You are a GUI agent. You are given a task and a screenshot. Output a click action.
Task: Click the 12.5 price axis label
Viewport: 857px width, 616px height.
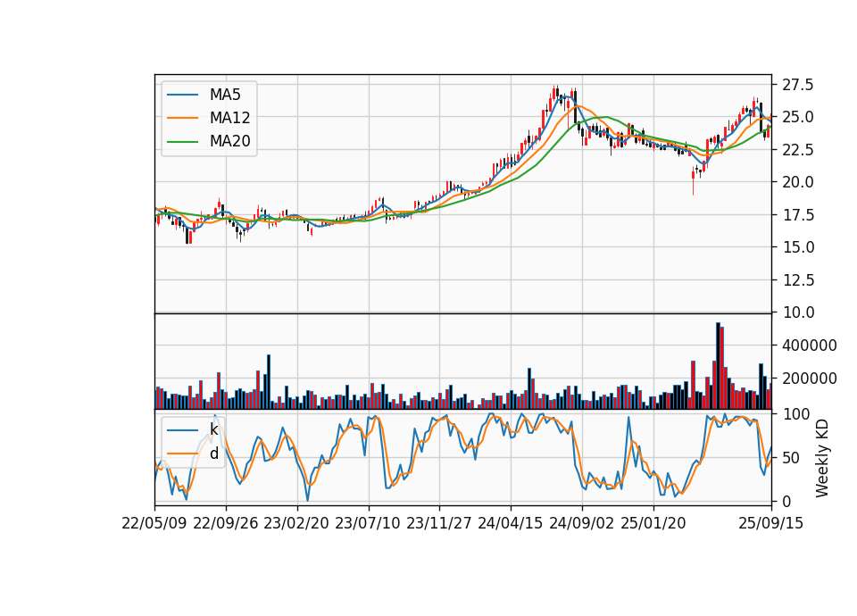pyautogui.click(x=798, y=280)
